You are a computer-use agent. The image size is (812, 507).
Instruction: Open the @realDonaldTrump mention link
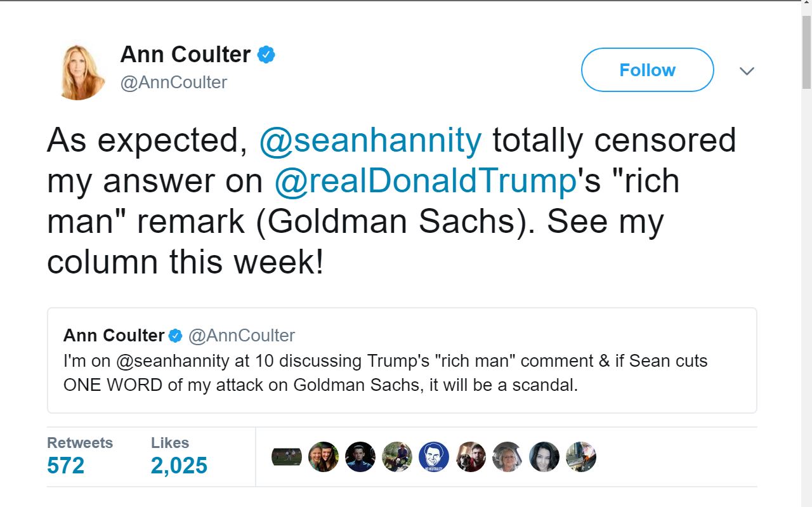pos(424,181)
